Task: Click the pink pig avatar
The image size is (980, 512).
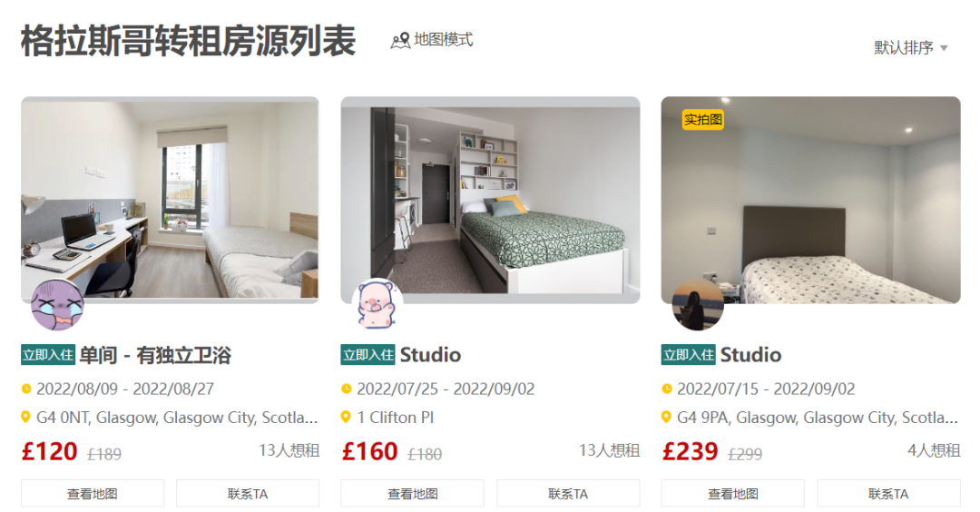Action: pyautogui.click(x=377, y=304)
